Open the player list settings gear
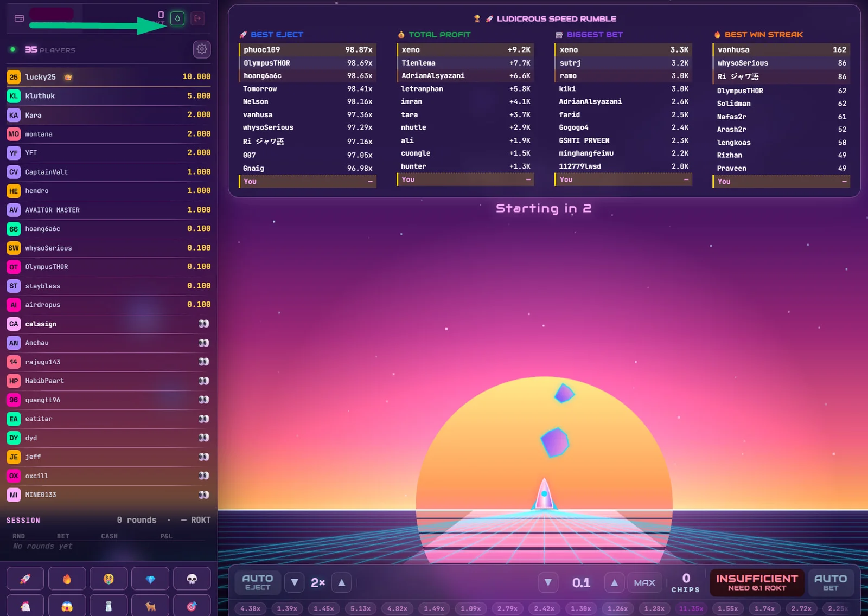 coord(202,49)
